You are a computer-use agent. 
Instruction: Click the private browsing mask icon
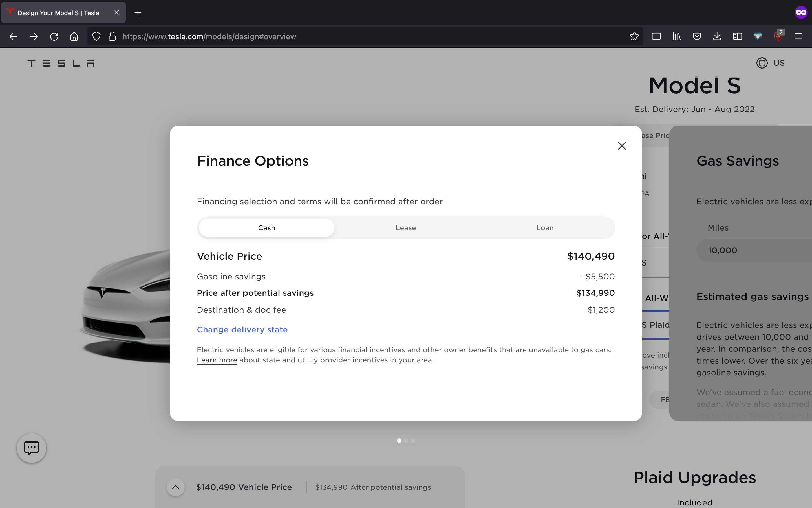click(801, 12)
